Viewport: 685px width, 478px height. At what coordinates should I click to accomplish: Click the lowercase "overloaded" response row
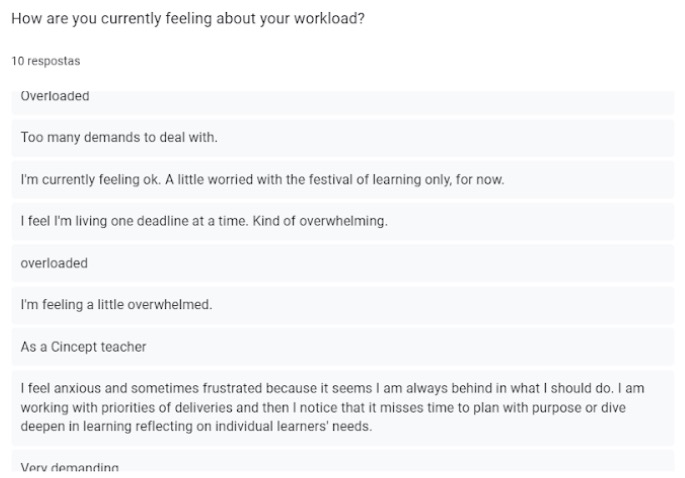(x=55, y=264)
